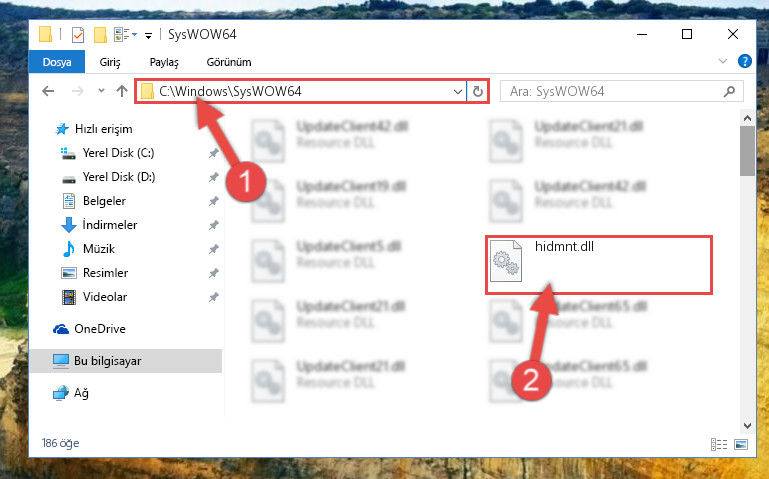Open the Dosya menu tab
This screenshot has height=479, width=769.
click(57, 62)
